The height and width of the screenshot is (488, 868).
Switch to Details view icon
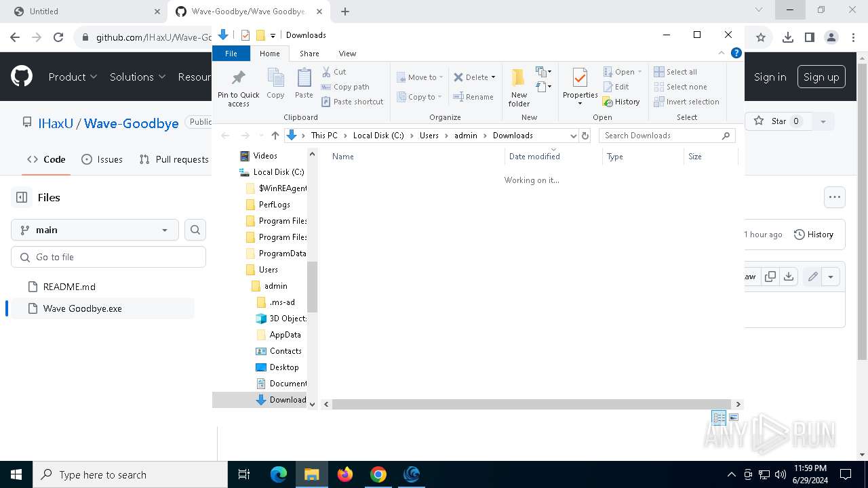point(719,418)
